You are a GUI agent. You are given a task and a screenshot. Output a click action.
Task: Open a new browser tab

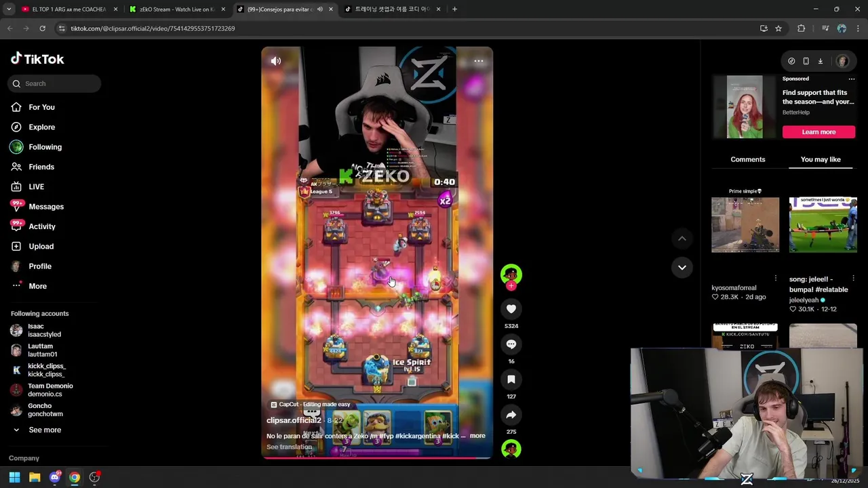point(454,9)
